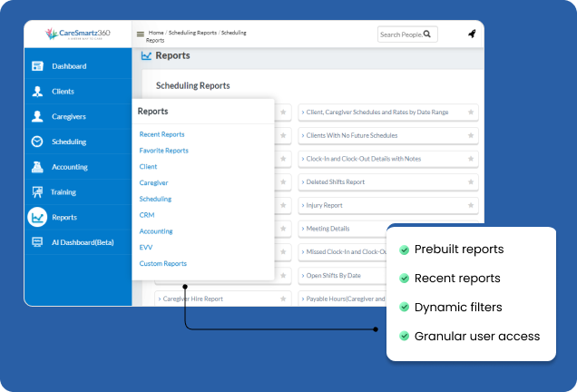Expand Clock-In and Clock-Out Details with Notes
This screenshot has width=577, height=392.
(x=363, y=159)
